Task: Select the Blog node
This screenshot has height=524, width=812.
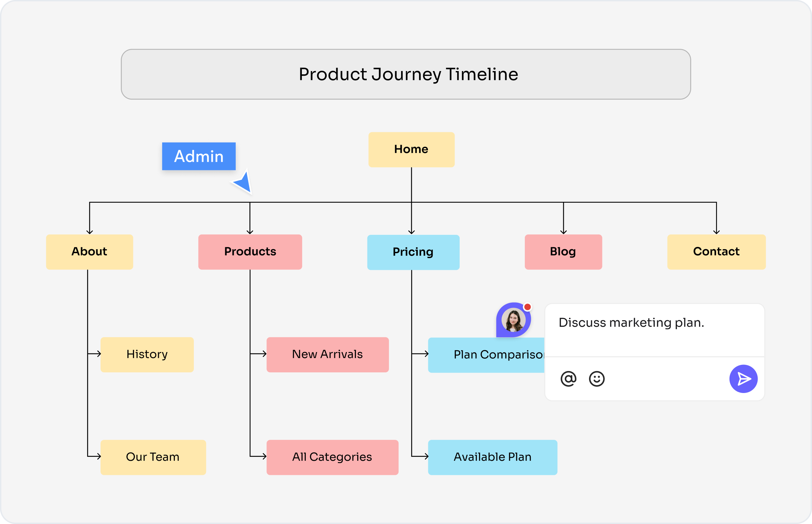Action: coord(563,252)
